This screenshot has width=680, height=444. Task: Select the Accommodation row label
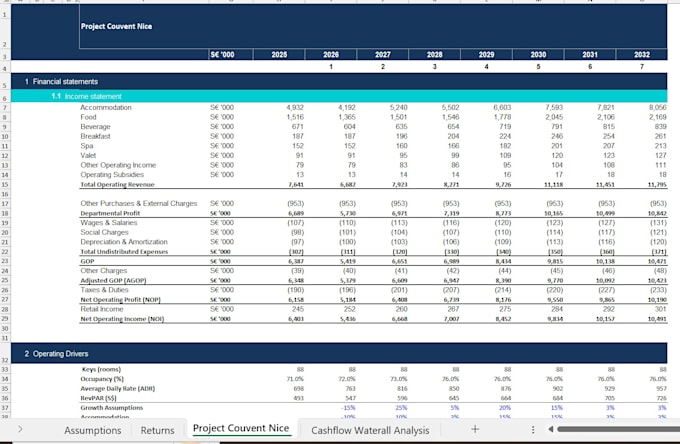(x=106, y=108)
